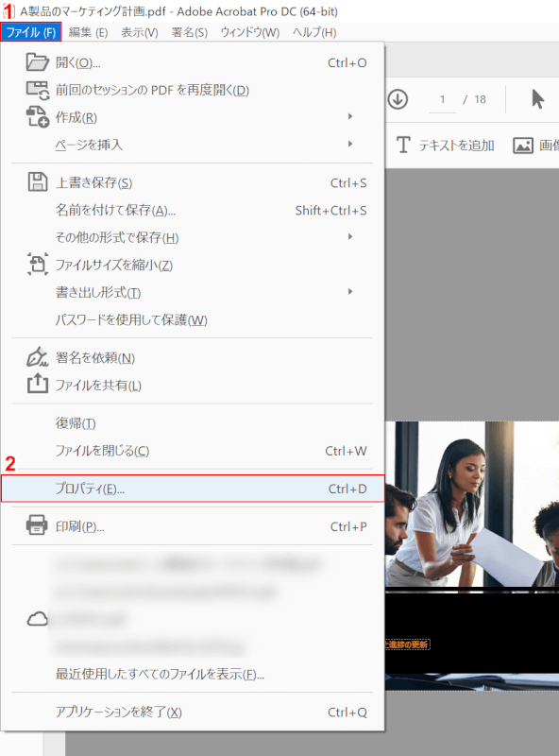Image resolution: width=559 pixels, height=756 pixels.
Task: Click the open folder icon beside 開く(O)
Action: (x=37, y=62)
